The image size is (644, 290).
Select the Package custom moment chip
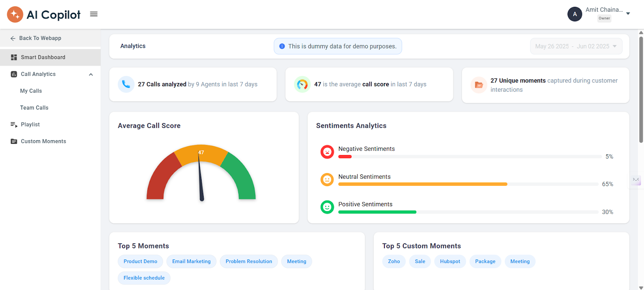pos(485,261)
